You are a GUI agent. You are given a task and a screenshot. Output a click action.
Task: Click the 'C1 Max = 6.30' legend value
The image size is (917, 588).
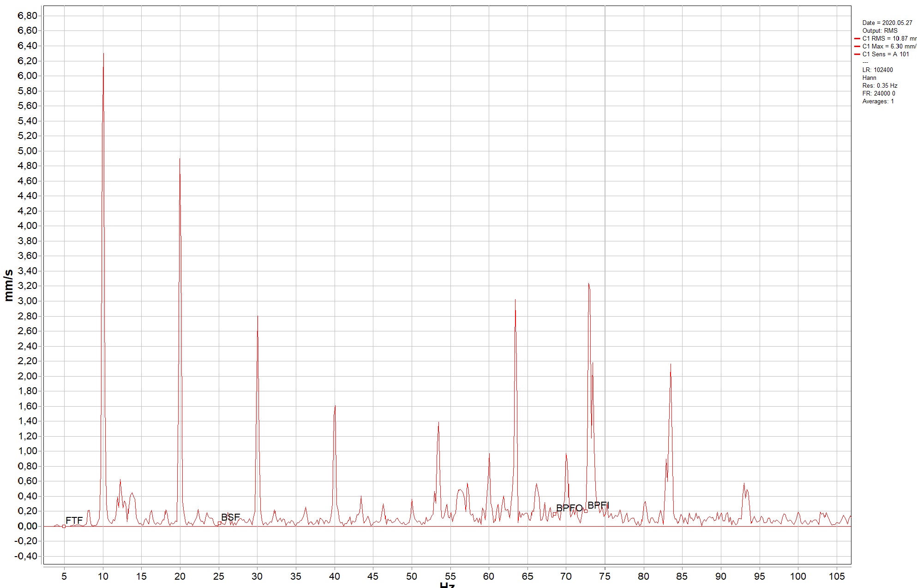(x=889, y=46)
